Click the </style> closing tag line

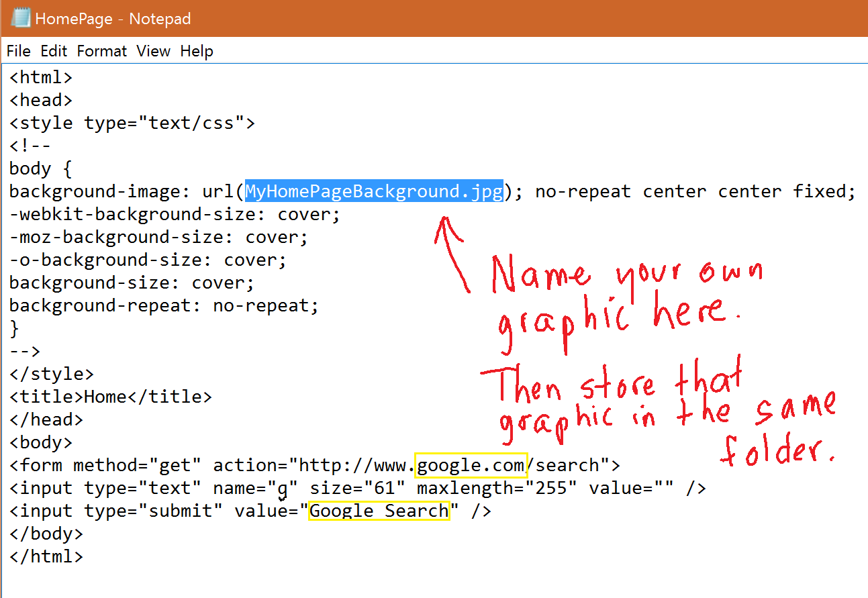[x=52, y=375]
